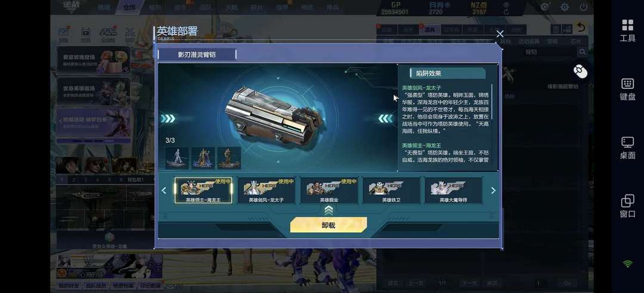Click first deployed hero figure thumbnail
The width and height of the screenshot is (644, 293).
click(x=177, y=158)
